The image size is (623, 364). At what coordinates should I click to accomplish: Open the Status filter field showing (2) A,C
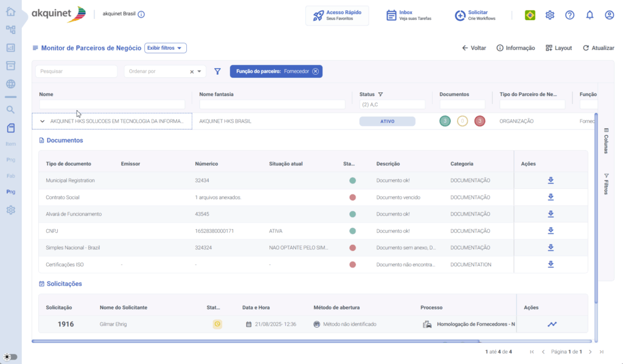pos(392,105)
